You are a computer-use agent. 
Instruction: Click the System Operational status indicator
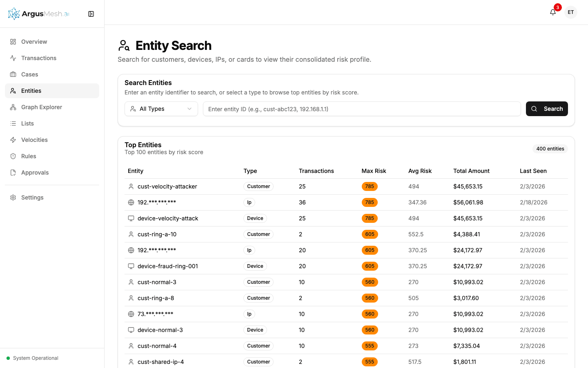33,358
